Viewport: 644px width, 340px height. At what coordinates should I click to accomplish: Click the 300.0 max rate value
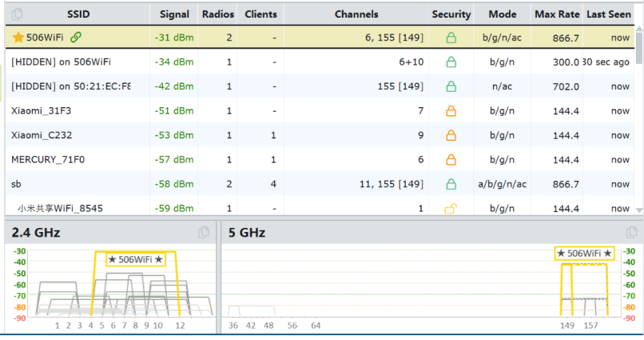pos(566,62)
